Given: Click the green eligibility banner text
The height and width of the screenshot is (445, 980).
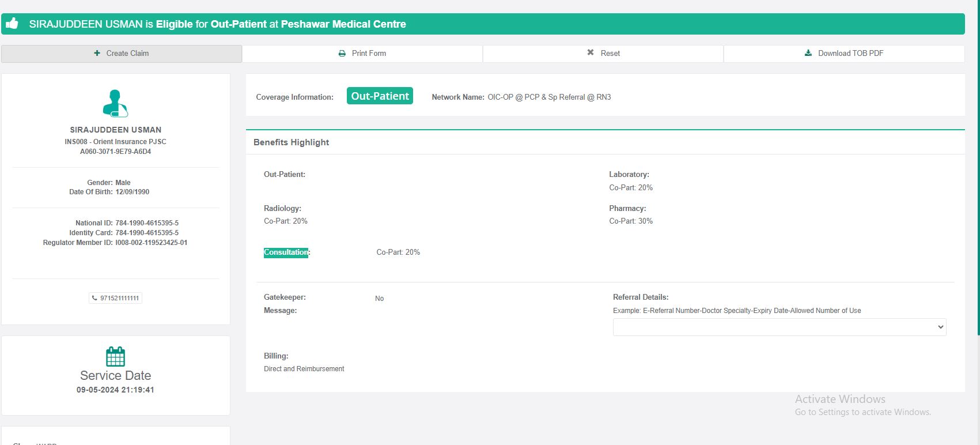Looking at the screenshot, I should pyautogui.click(x=218, y=24).
